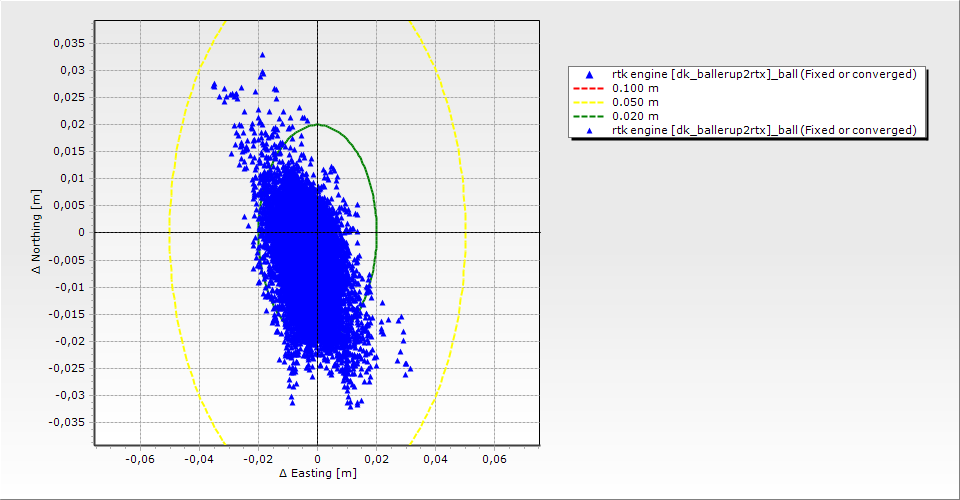Image resolution: width=960 pixels, height=500 pixels.
Task: Click the -0,06 easting axis label
Action: 140,459
